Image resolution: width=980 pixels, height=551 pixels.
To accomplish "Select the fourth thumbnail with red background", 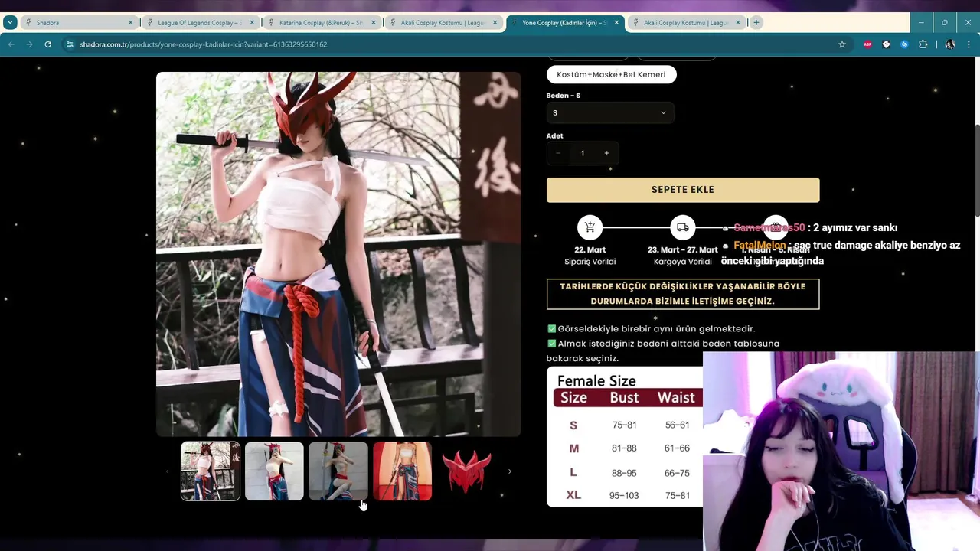I will coord(403,471).
